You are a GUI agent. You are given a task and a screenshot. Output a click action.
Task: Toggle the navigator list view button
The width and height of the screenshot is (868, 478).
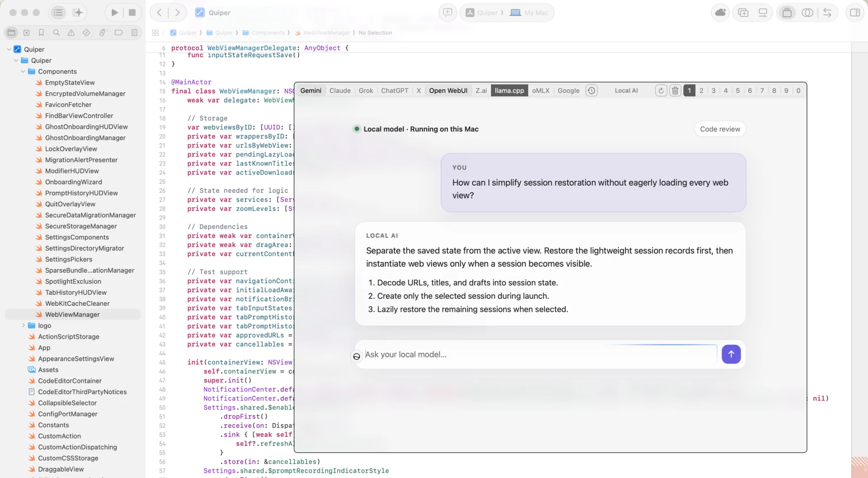58,13
